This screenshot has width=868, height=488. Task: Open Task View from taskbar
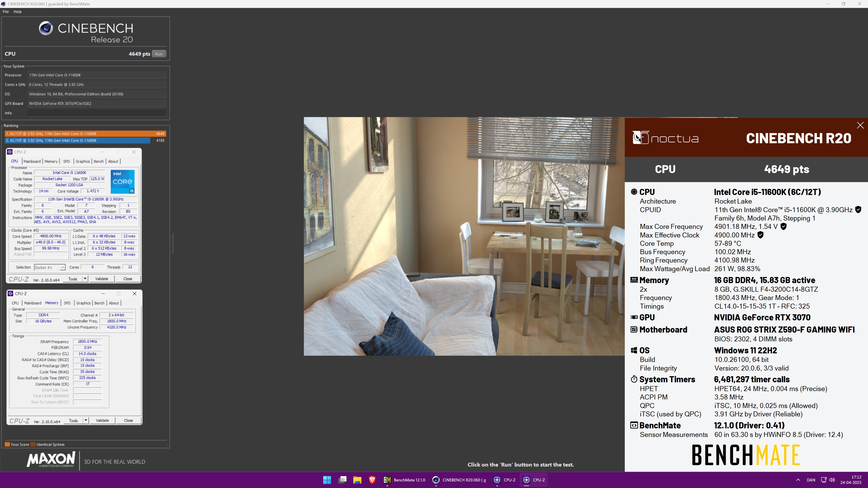tap(342, 480)
